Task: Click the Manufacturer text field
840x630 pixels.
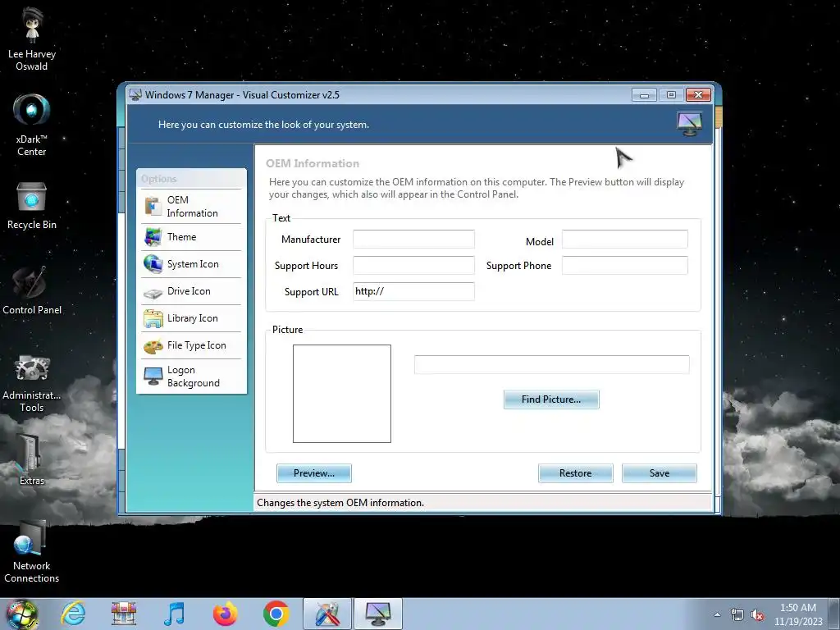Action: pos(413,239)
